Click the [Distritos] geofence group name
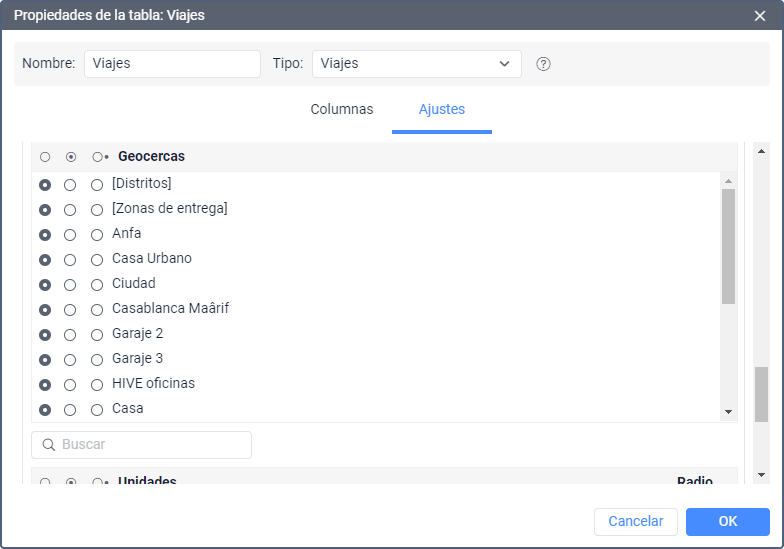784x549 pixels. [x=142, y=184]
